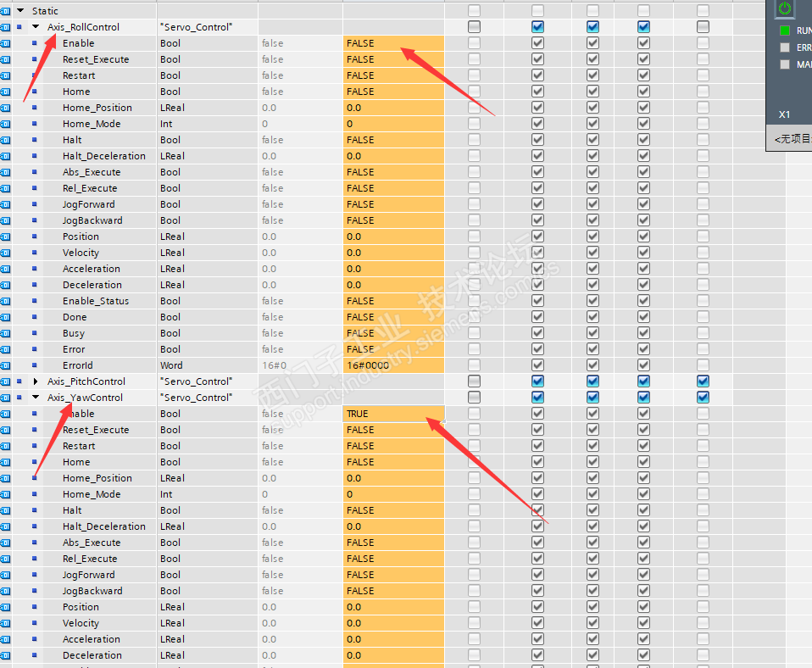
Task: Click the green RUN status indicator
Action: 785,31
